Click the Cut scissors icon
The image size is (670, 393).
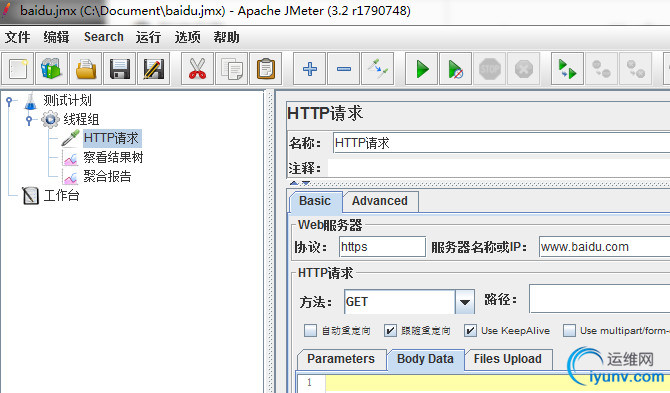pos(197,69)
